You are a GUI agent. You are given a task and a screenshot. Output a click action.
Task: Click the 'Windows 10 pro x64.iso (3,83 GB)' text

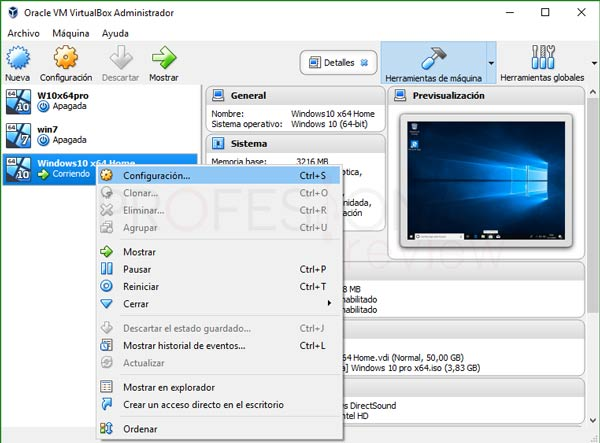pos(415,368)
